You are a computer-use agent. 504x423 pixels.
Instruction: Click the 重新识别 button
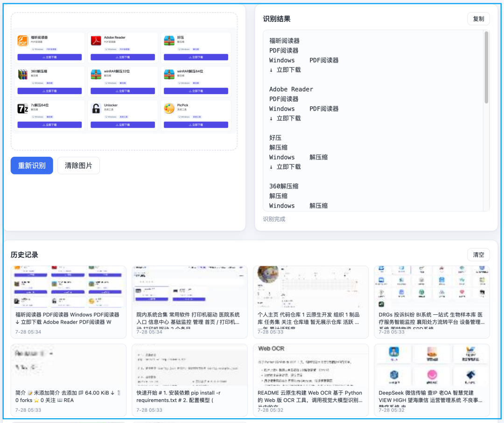point(32,166)
